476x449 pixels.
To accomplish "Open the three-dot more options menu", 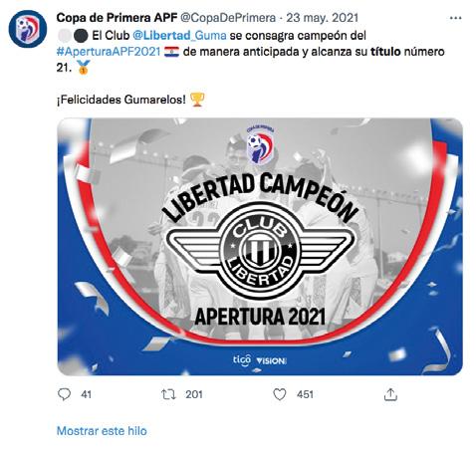I will (455, 18).
